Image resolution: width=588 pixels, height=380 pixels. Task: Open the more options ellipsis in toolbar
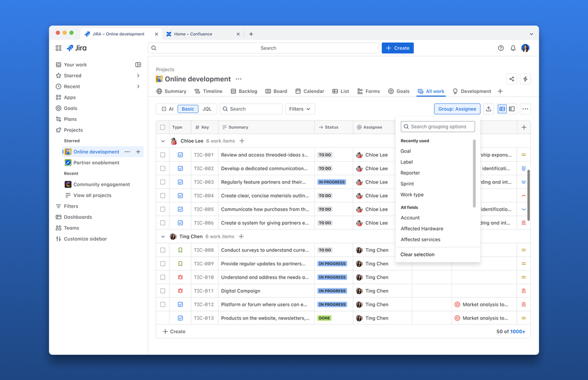[x=526, y=109]
